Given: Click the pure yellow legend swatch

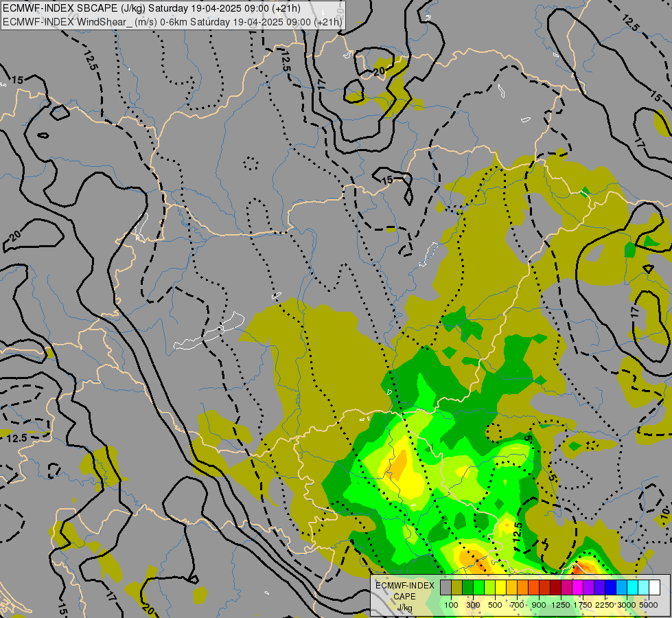Looking at the screenshot, I should [x=500, y=587].
